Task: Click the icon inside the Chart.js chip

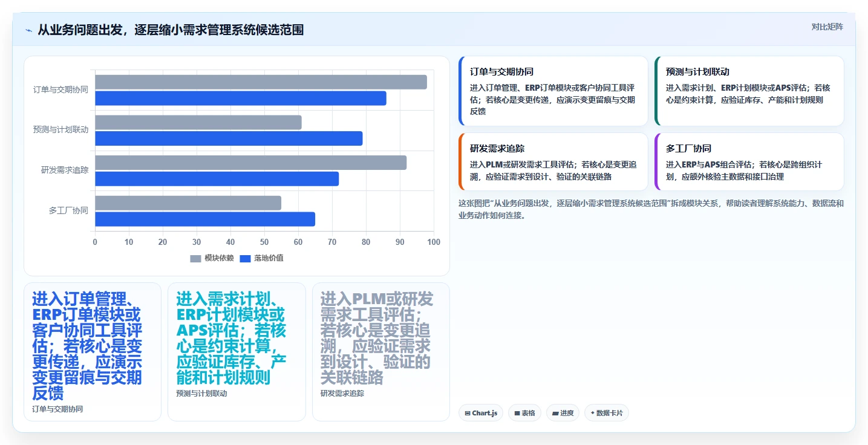Action: coord(468,414)
